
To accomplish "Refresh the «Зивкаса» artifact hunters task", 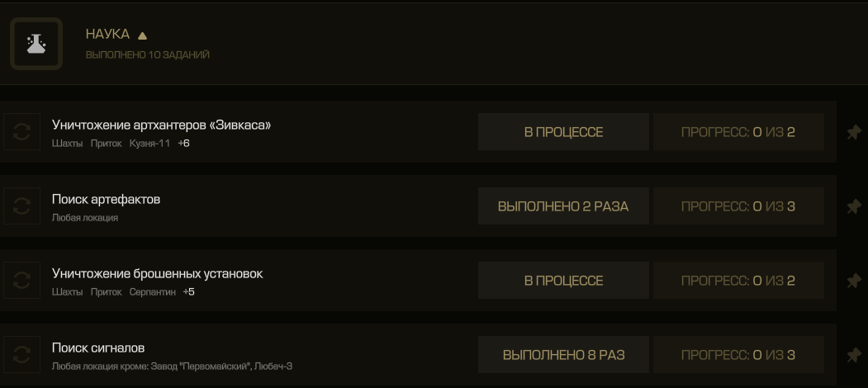I will pos(21,132).
